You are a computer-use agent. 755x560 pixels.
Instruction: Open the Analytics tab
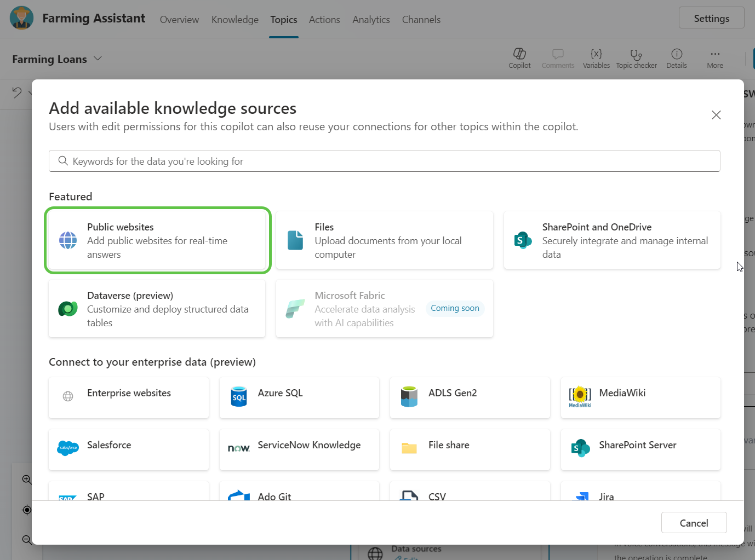click(x=371, y=20)
